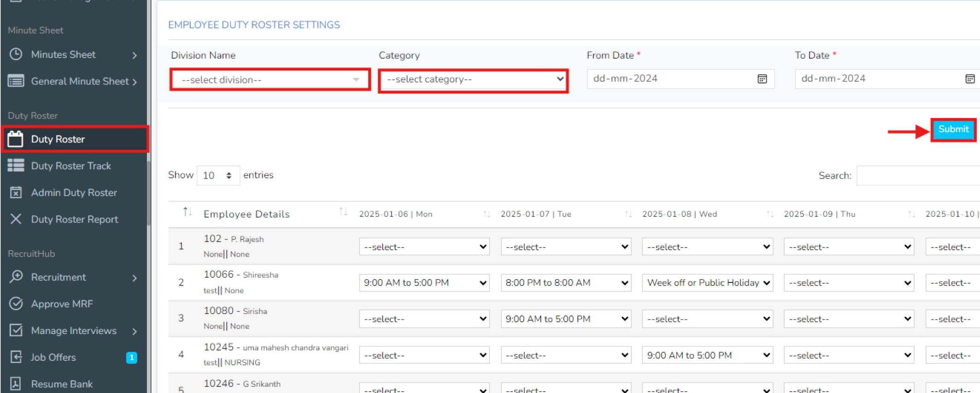980x393 pixels.
Task: Open Sirisha Monday shift dropdown
Action: point(424,319)
